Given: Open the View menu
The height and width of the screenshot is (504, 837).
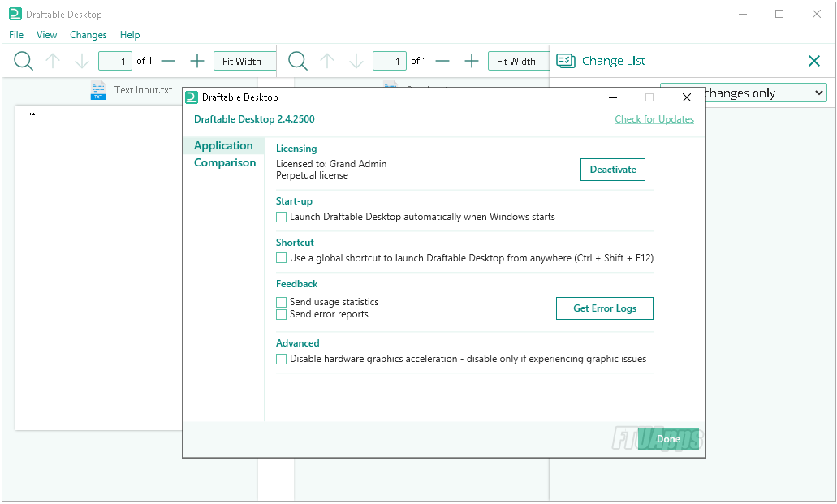Looking at the screenshot, I should tap(46, 35).
